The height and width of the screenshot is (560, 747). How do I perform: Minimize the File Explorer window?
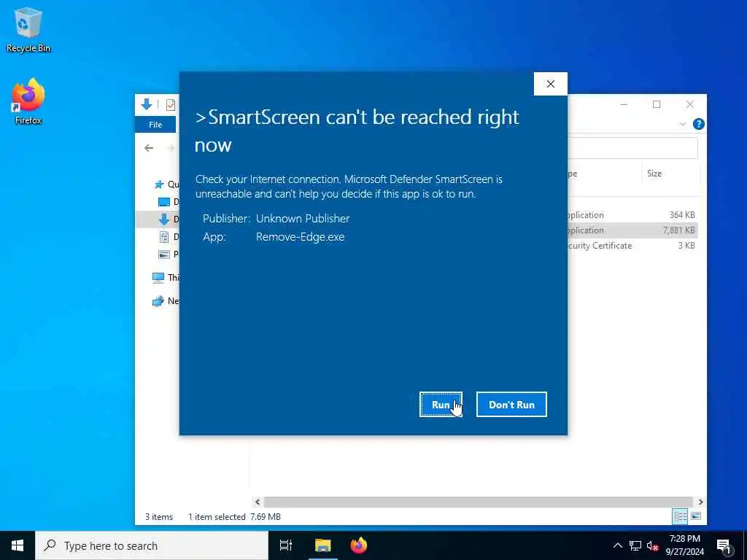[624, 104]
